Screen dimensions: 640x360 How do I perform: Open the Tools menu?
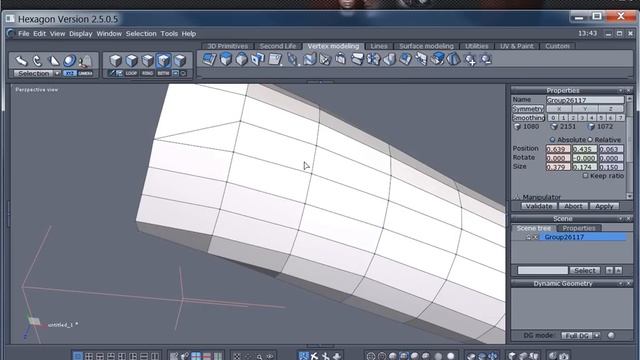pos(169,33)
